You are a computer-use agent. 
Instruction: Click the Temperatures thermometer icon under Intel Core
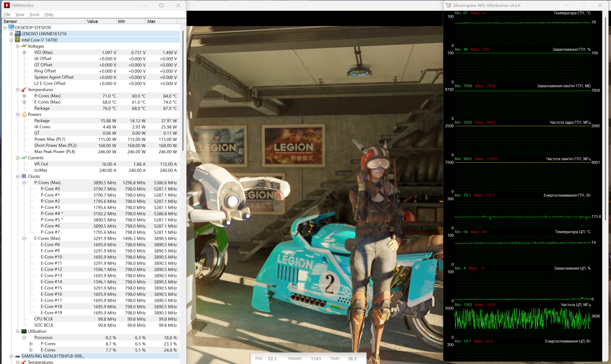click(x=24, y=90)
